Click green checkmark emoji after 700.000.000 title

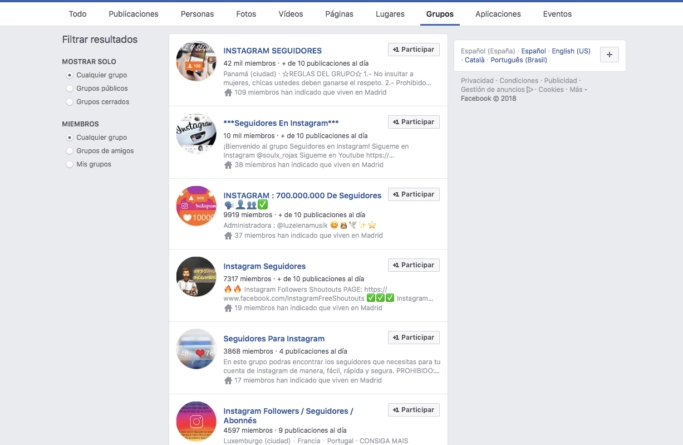point(263,204)
